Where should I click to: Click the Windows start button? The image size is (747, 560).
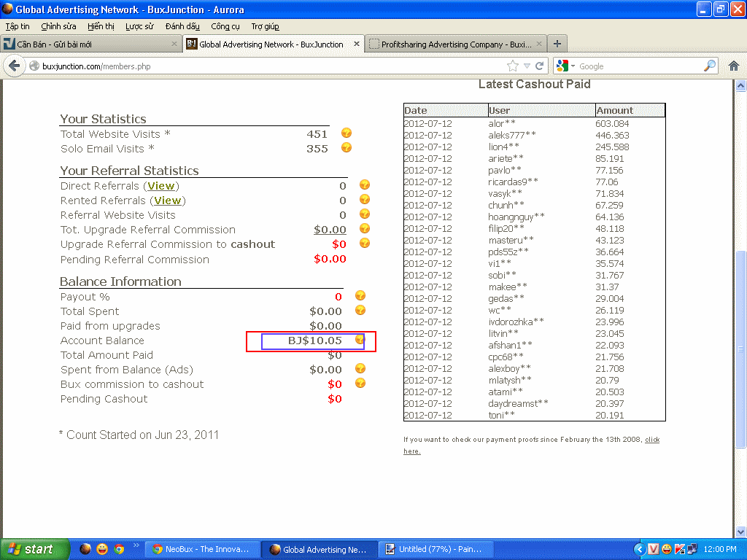pyautogui.click(x=35, y=549)
